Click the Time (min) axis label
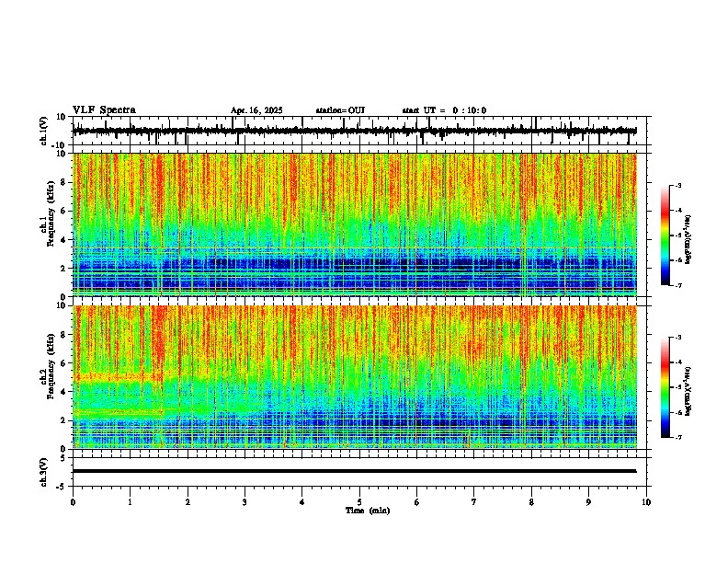Screen dimensions: 728x563 pos(368,511)
